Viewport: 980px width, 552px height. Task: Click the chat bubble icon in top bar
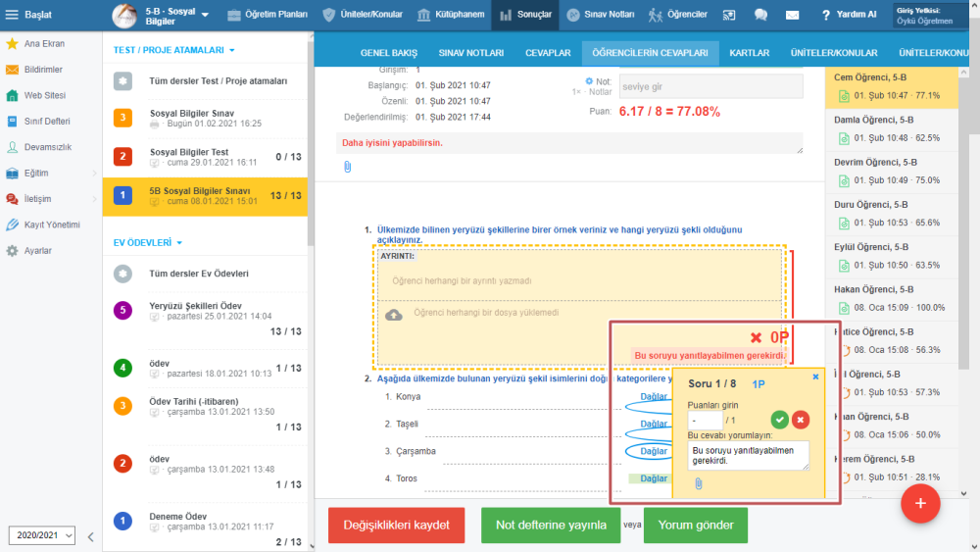click(760, 15)
